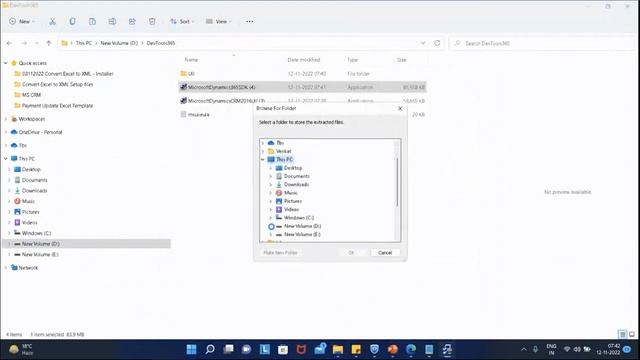Select New Volume (E:) in dialog tree

coord(302,234)
